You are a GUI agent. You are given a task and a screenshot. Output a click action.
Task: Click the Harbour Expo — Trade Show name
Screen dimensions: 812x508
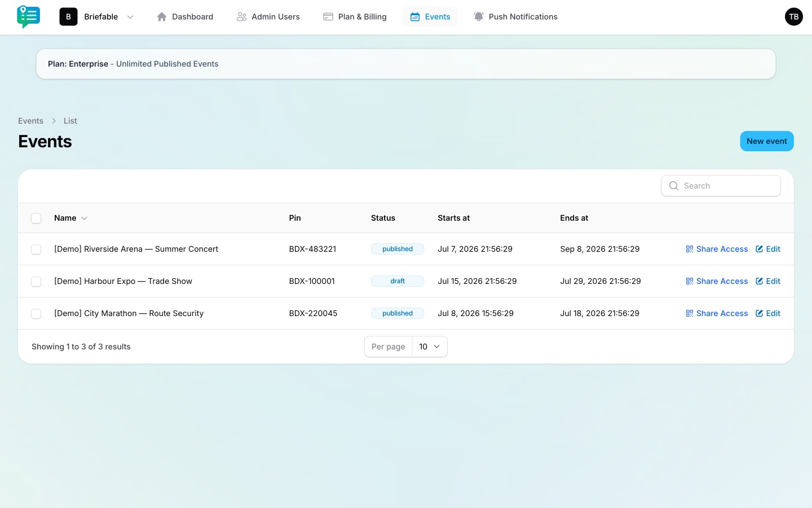tap(123, 281)
